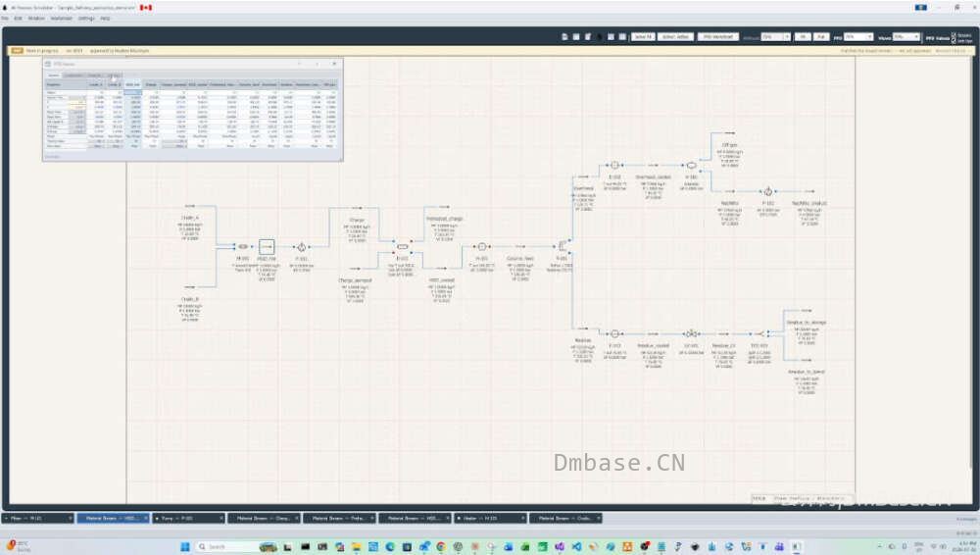The image size is (980, 555).
Task: Open Visual Studio Code from the taskbar
Action: (x=577, y=547)
